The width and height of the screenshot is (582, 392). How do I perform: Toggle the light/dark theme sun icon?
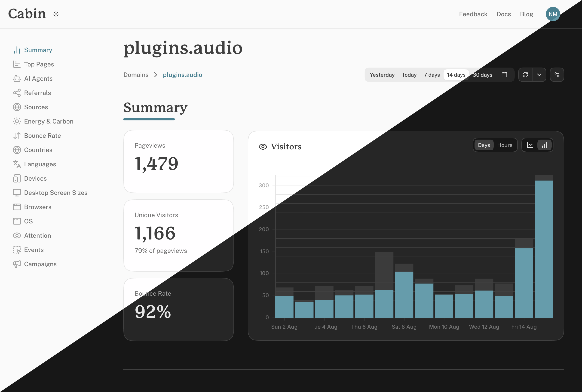(x=56, y=14)
